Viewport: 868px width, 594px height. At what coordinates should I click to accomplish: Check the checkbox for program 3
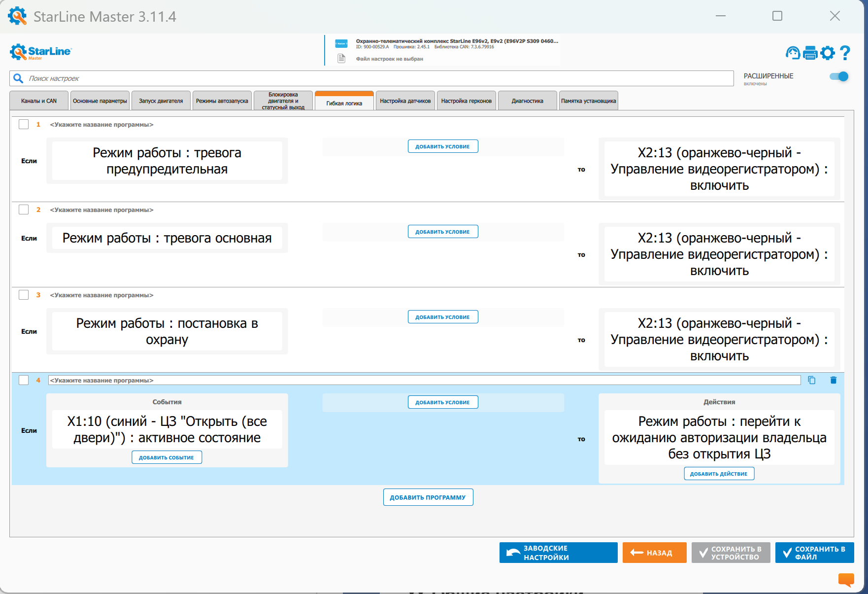[x=24, y=295]
